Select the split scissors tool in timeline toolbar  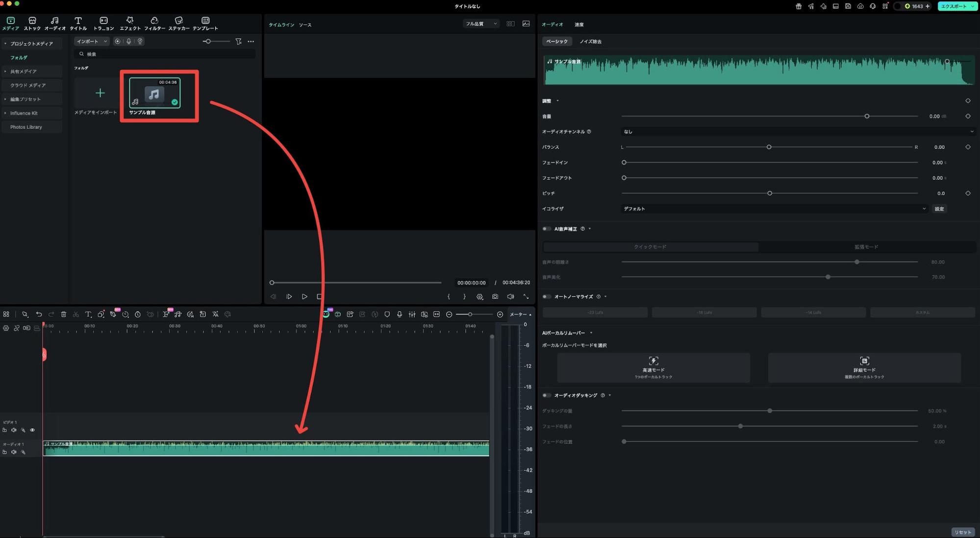(76, 314)
